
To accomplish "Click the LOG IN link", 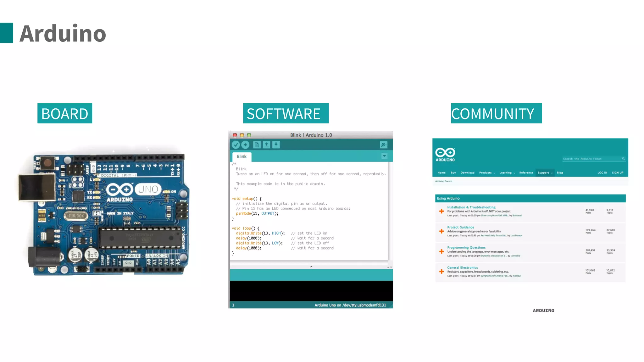I will pyautogui.click(x=602, y=173).
